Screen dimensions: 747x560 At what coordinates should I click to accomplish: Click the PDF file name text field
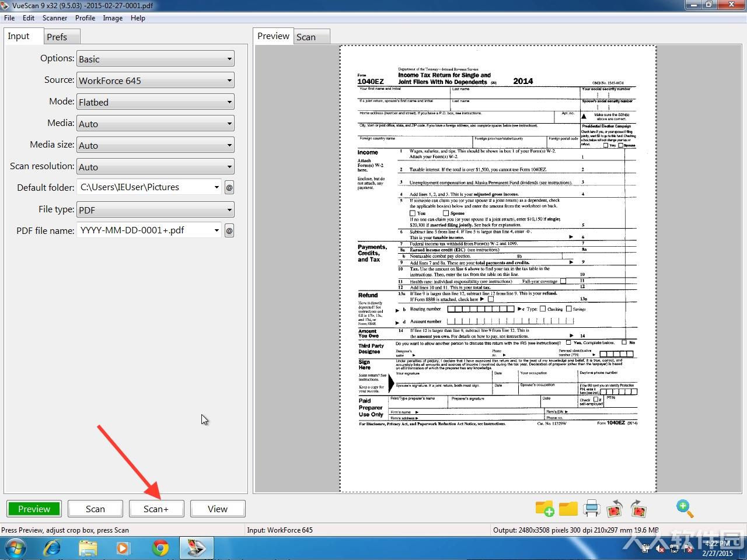click(144, 230)
